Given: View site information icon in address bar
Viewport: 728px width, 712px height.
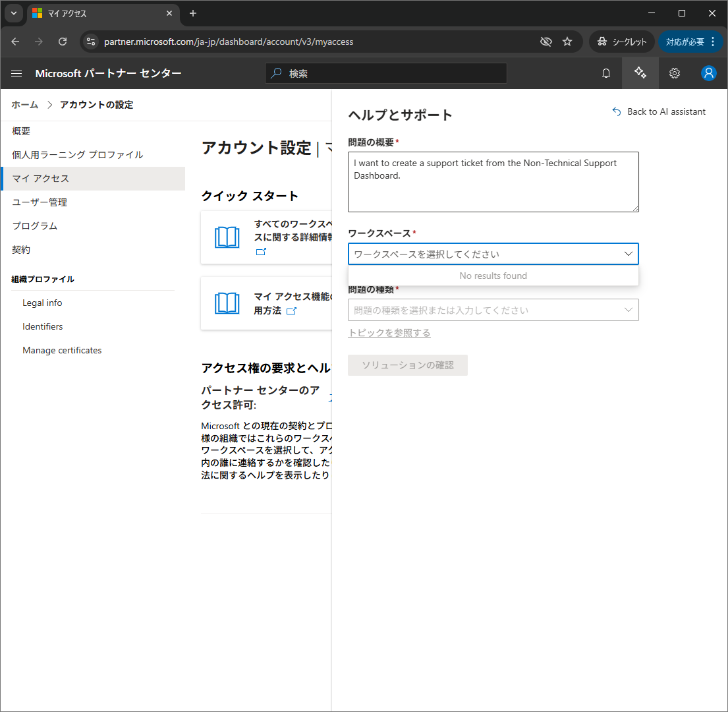Looking at the screenshot, I should (x=91, y=42).
